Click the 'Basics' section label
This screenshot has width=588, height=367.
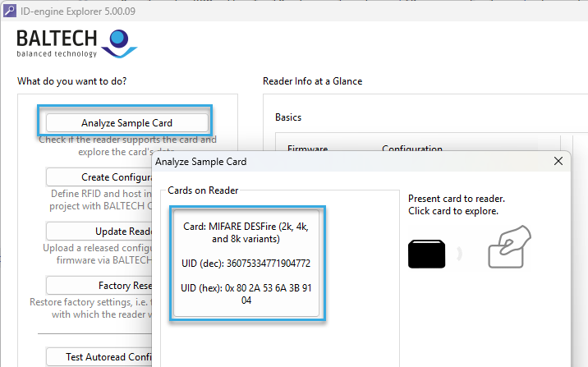coord(288,117)
